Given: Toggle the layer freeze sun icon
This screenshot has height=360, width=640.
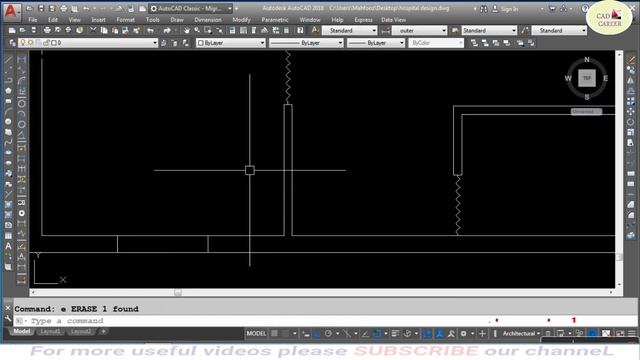Looking at the screenshot, I should coord(31,43).
